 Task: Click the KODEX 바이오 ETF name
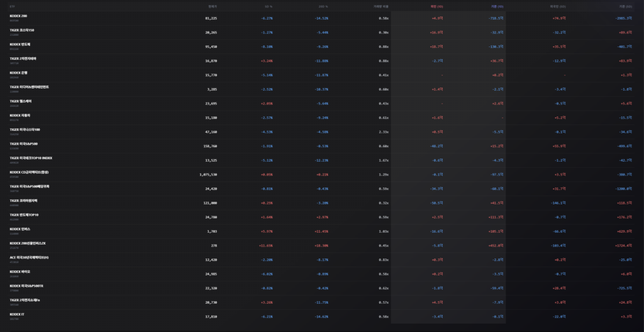click(x=19, y=272)
